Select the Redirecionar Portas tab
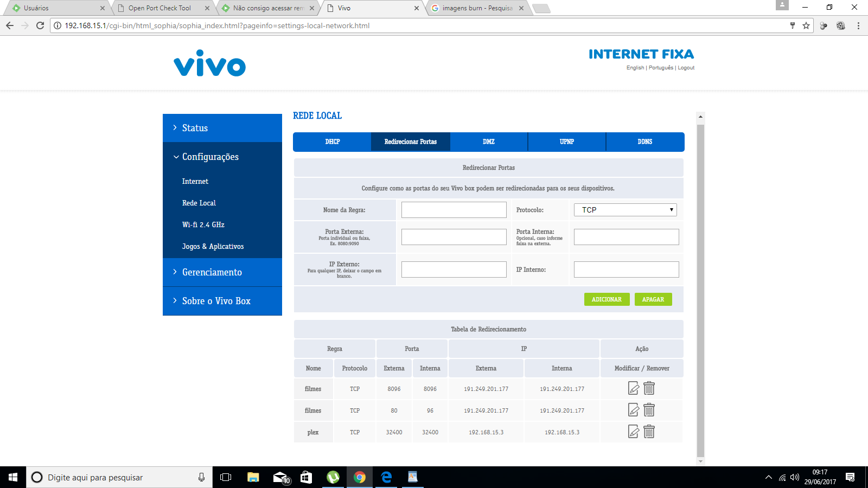This screenshot has width=868, height=488. (411, 142)
